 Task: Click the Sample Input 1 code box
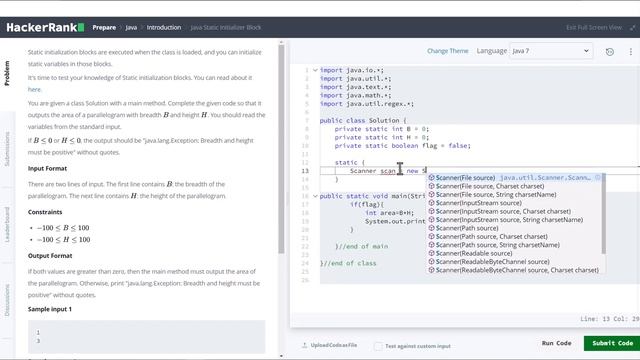(x=147, y=337)
